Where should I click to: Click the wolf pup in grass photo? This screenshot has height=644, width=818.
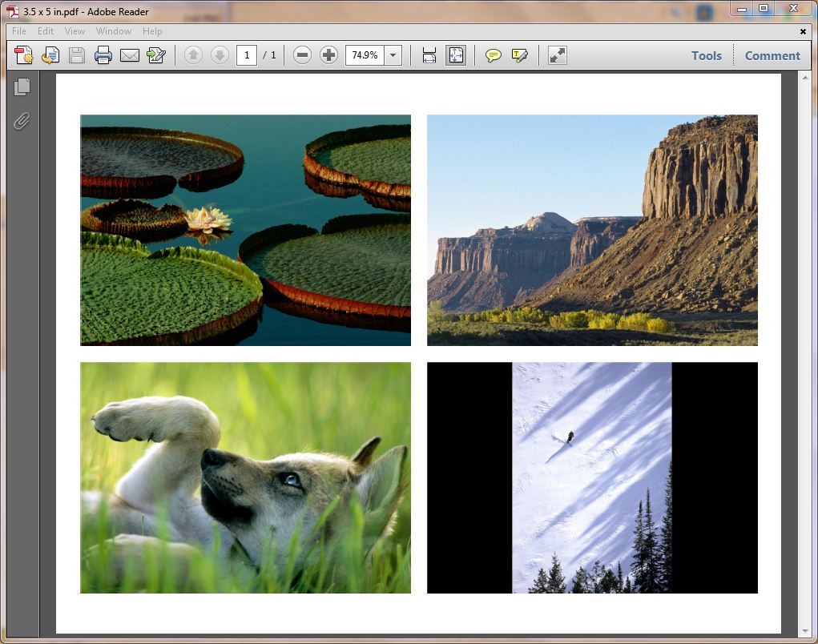coord(245,477)
